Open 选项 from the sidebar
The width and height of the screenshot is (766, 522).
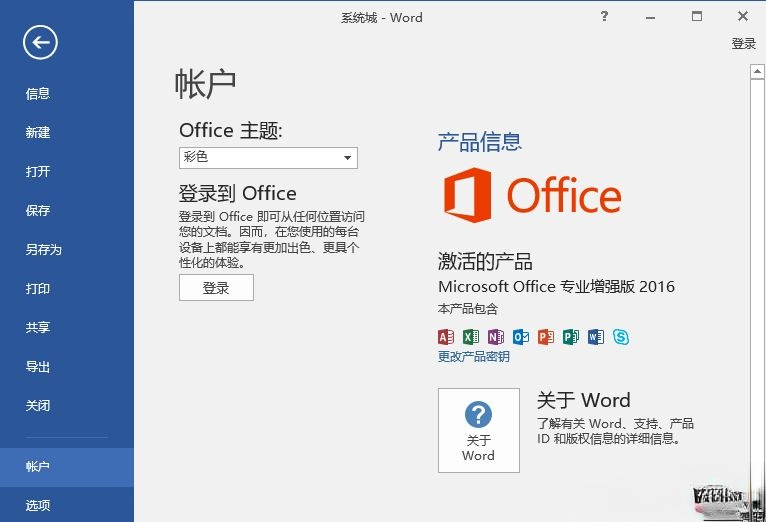coord(38,505)
